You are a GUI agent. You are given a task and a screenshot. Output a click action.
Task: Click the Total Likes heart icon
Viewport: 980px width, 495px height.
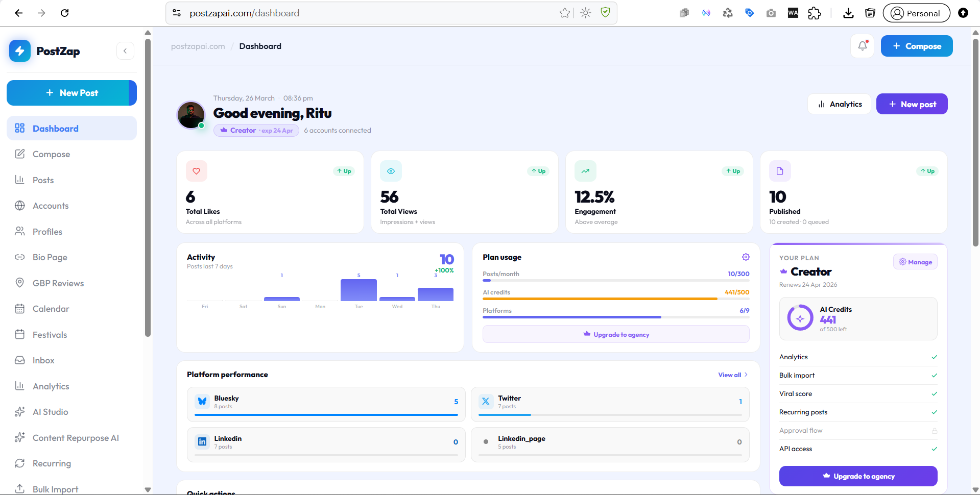pos(197,171)
